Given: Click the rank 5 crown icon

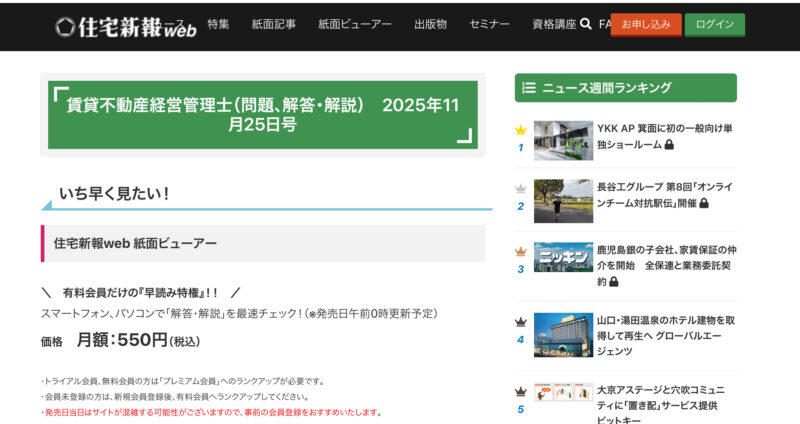Looking at the screenshot, I should (x=520, y=392).
